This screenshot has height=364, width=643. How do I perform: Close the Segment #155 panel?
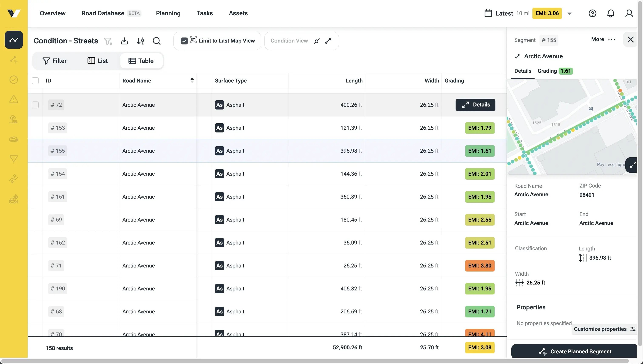click(x=630, y=39)
